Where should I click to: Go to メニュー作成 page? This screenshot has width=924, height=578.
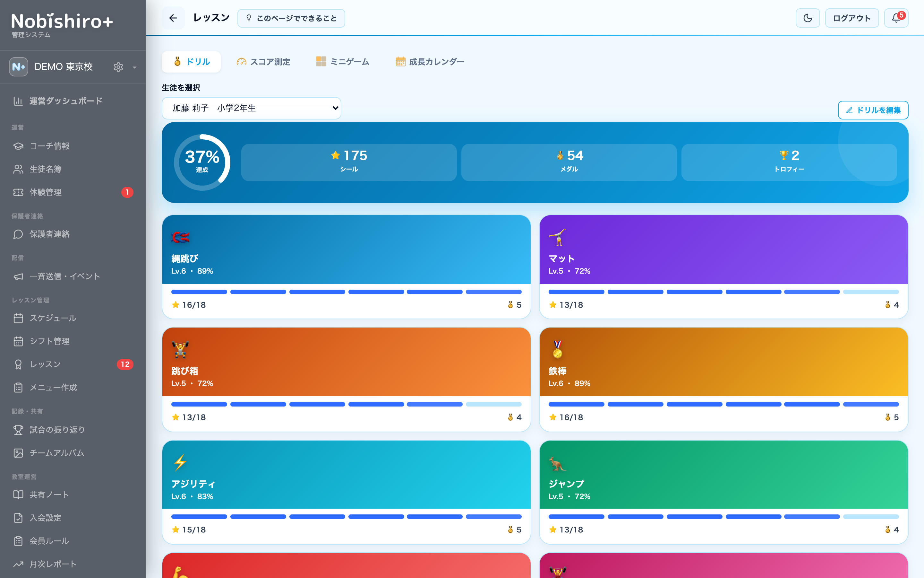[73, 387]
